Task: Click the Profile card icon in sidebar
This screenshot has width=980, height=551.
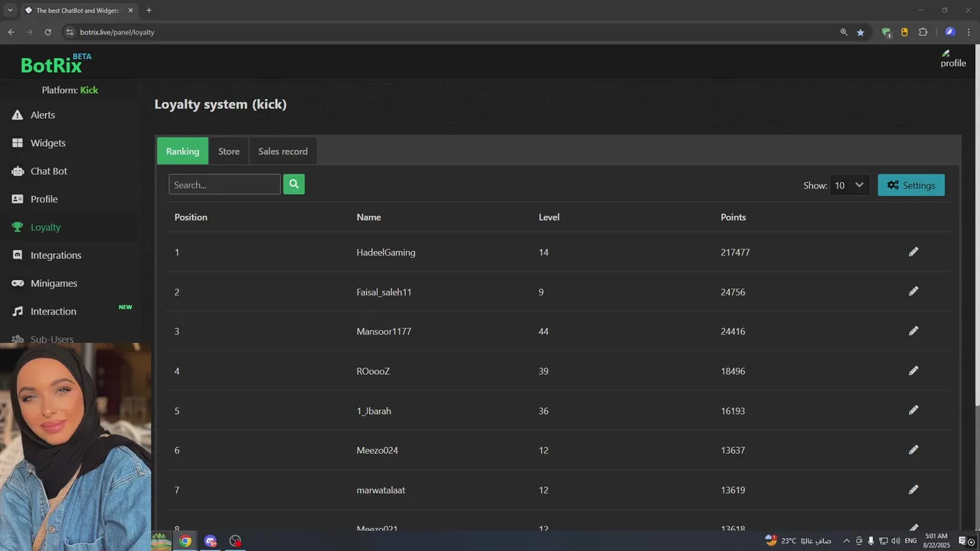Action: tap(17, 199)
